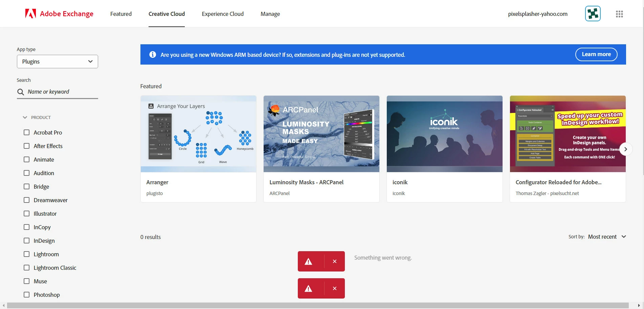Check the Lightroom checkbox
The height and width of the screenshot is (309, 644).
[x=26, y=254]
